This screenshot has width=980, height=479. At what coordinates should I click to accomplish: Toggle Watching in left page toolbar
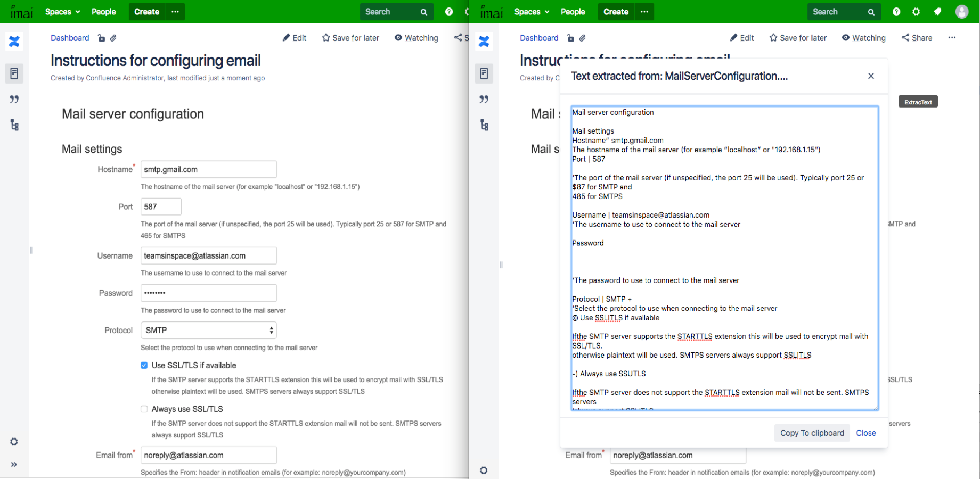point(416,38)
